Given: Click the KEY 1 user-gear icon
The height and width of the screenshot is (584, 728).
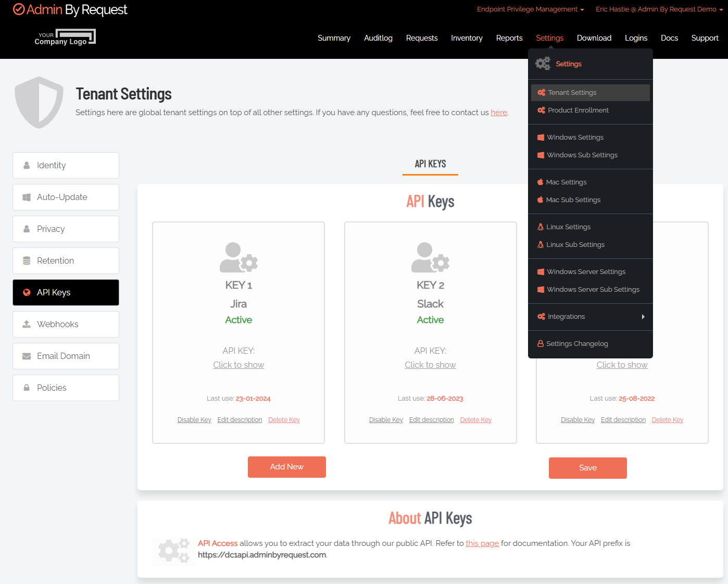Looking at the screenshot, I should [239, 257].
